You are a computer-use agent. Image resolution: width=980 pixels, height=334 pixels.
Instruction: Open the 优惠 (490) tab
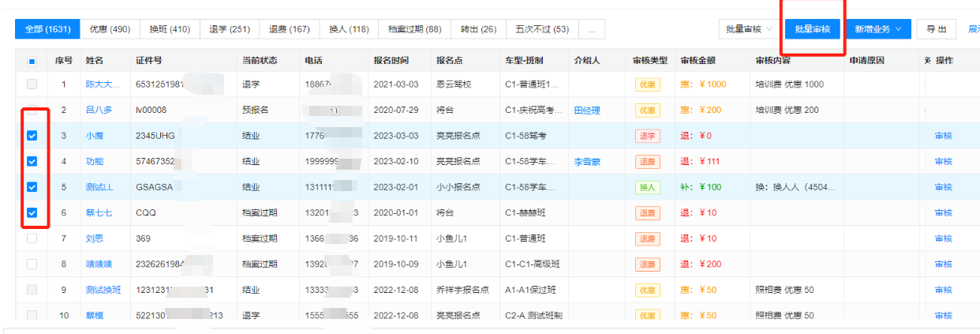110,29
